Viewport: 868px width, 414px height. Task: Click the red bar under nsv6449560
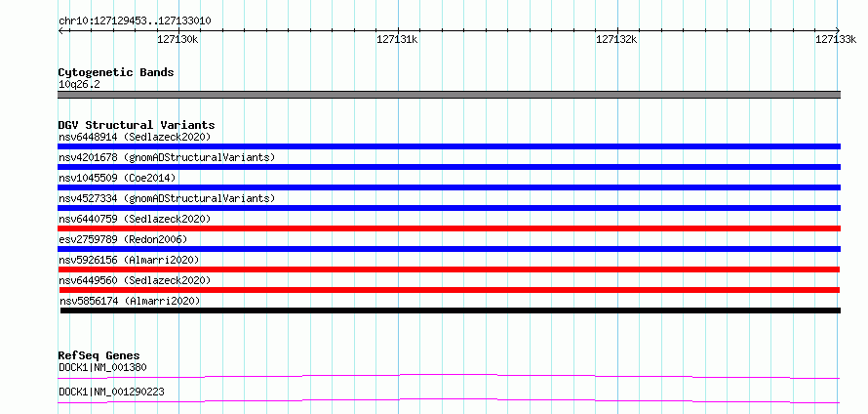450,290
